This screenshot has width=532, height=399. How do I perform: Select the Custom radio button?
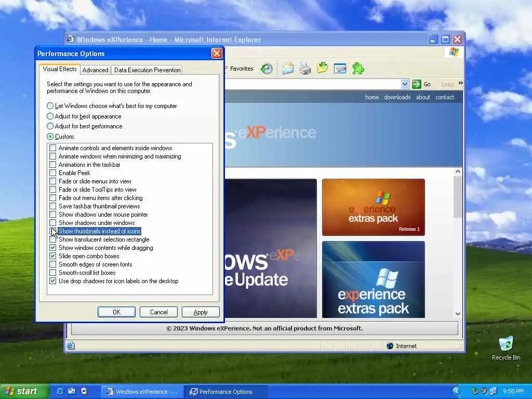click(50, 137)
